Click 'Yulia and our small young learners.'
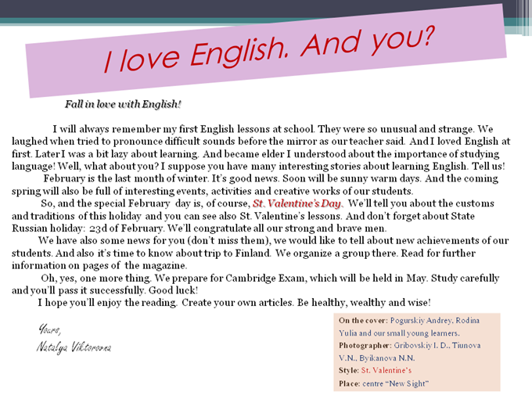 pyautogui.click(x=399, y=333)
